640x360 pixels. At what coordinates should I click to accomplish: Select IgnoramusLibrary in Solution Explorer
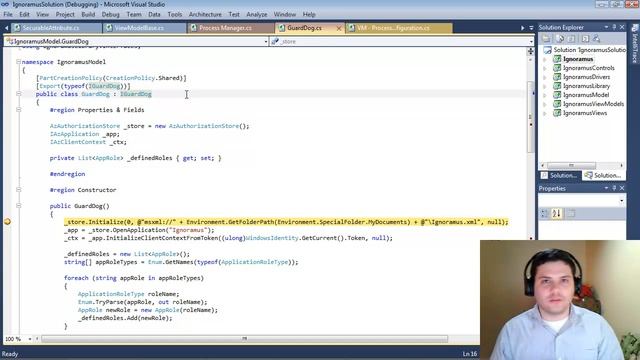[x=586, y=86]
